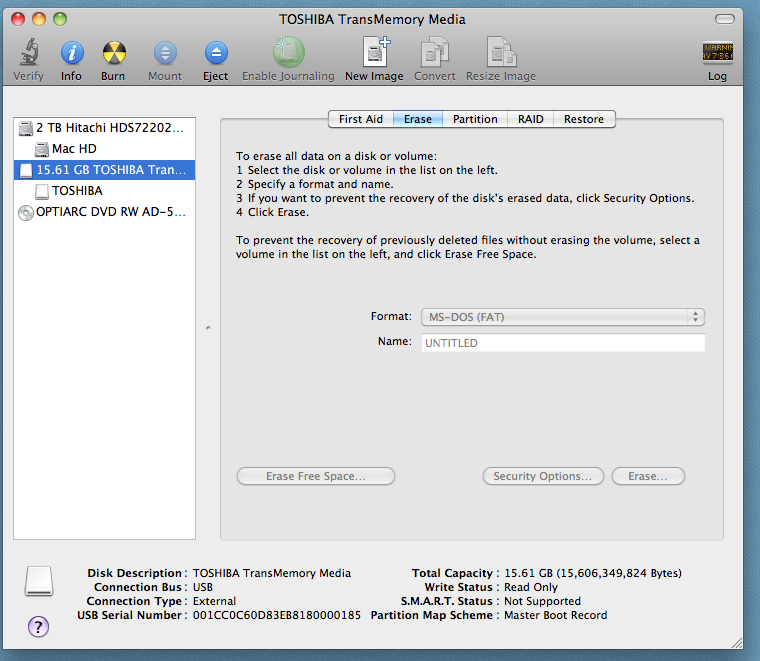Open the purple help button
The width and height of the screenshot is (760, 661).
pyautogui.click(x=38, y=626)
